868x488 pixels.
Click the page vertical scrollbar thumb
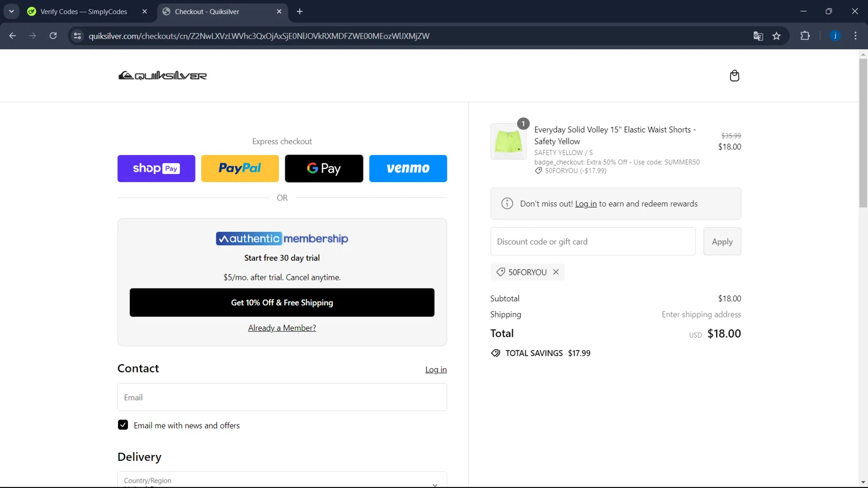point(863,133)
